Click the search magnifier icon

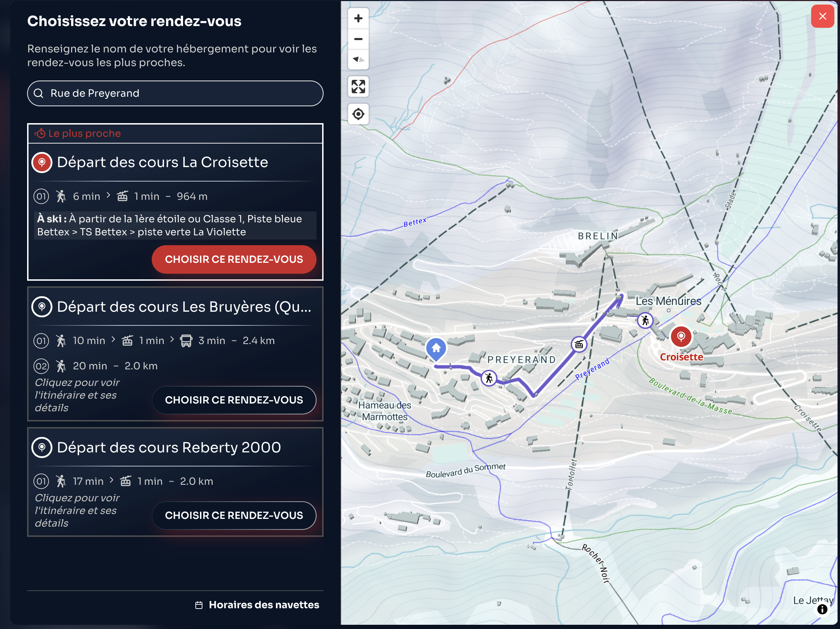pyautogui.click(x=39, y=93)
